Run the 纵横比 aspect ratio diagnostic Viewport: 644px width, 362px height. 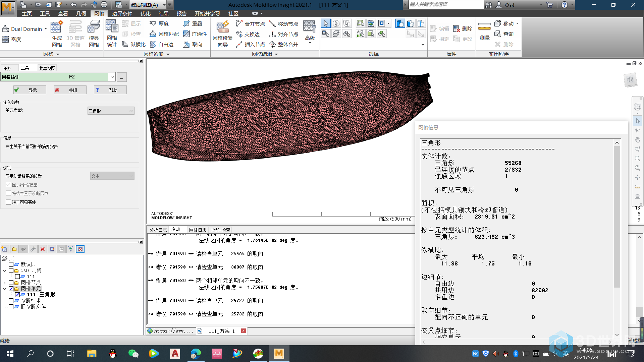coord(133,44)
